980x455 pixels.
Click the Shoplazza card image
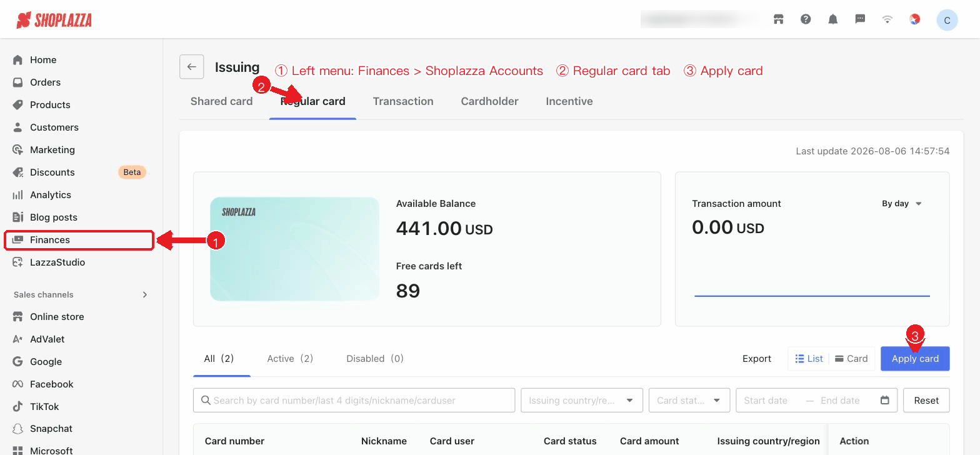294,249
